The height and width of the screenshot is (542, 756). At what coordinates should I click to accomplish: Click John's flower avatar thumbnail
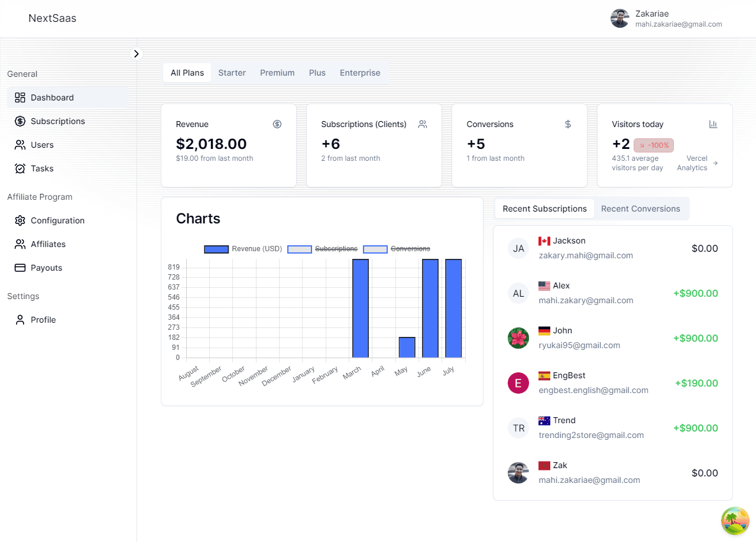pos(518,338)
